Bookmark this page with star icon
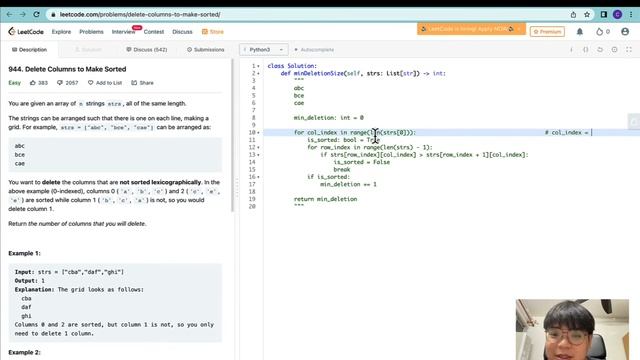This screenshot has width=640, height=360. pos(587,15)
